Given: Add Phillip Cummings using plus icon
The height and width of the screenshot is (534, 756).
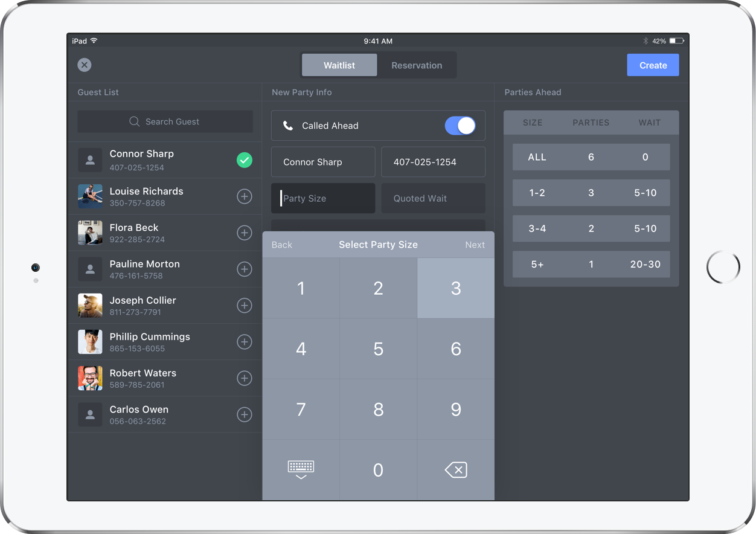Looking at the screenshot, I should tap(245, 342).
